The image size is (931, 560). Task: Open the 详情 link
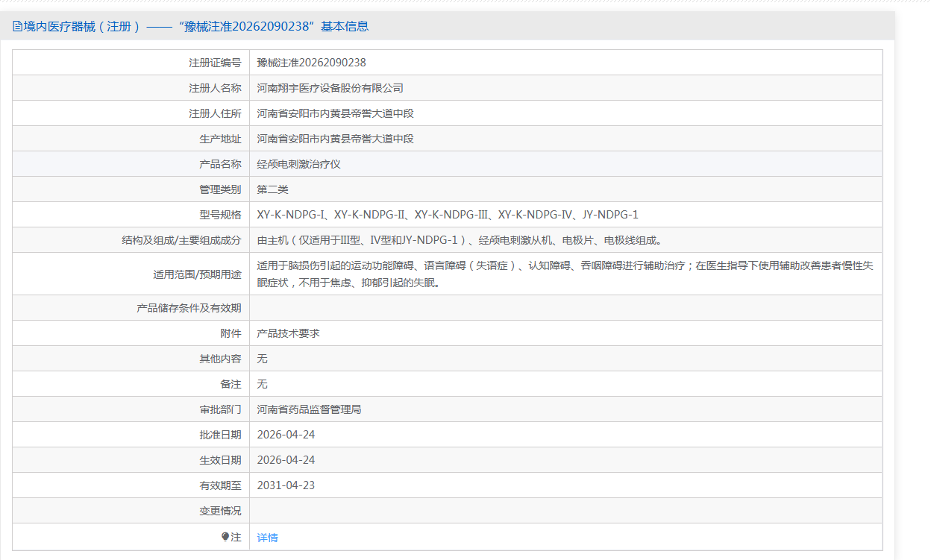(x=267, y=538)
